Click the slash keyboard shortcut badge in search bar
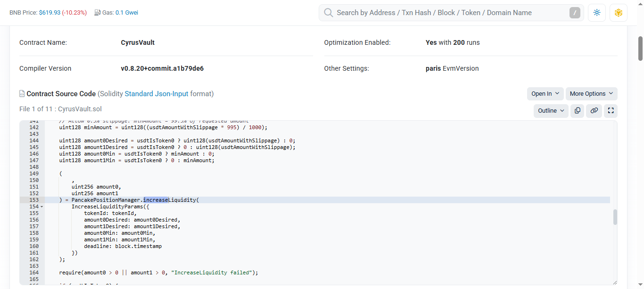 pos(574,13)
